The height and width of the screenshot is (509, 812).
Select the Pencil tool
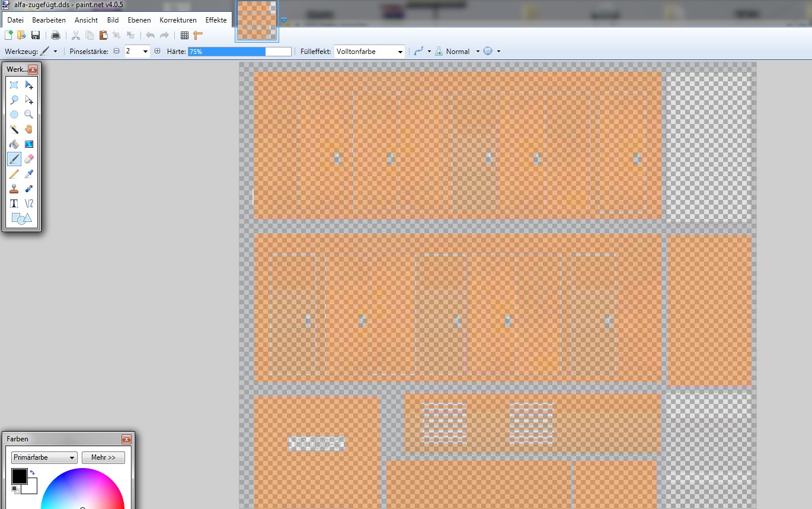point(14,174)
